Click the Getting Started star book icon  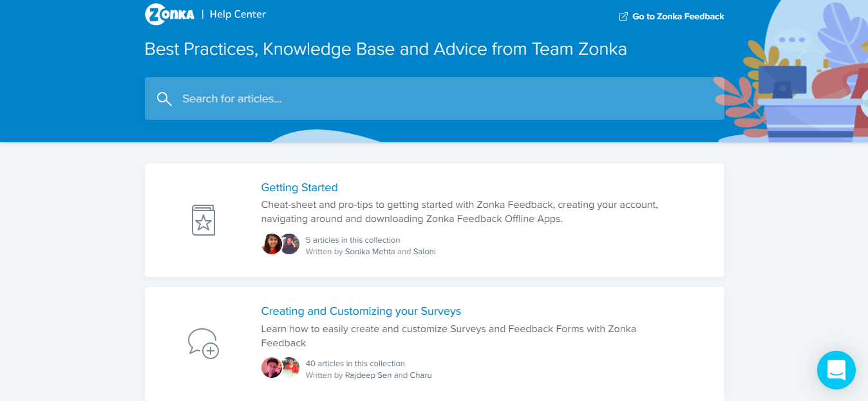(203, 220)
